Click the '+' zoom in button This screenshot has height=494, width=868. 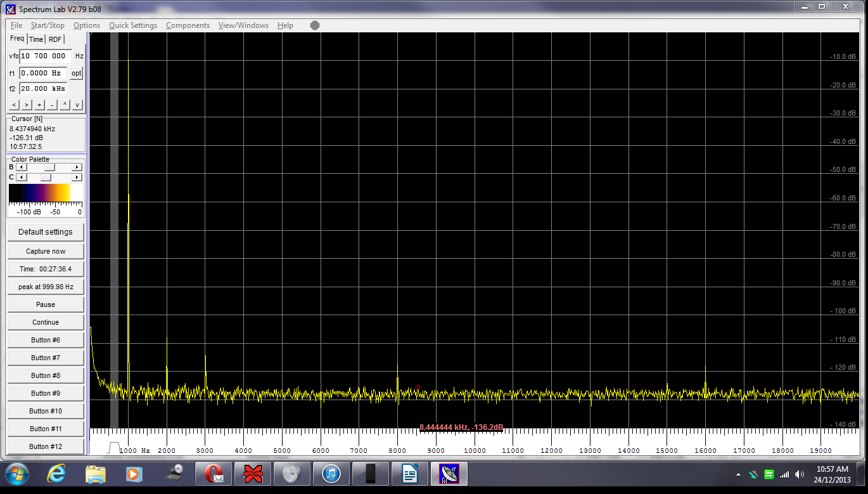click(39, 105)
